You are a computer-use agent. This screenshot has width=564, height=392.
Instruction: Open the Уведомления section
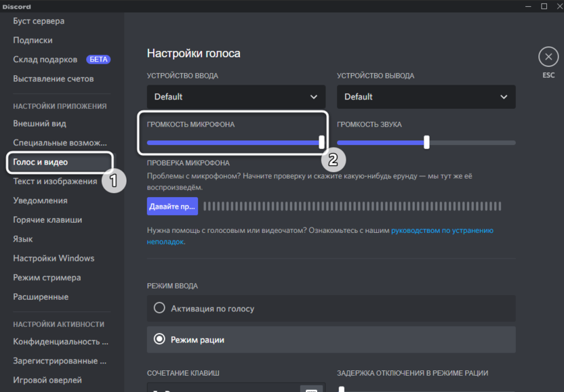(x=40, y=200)
